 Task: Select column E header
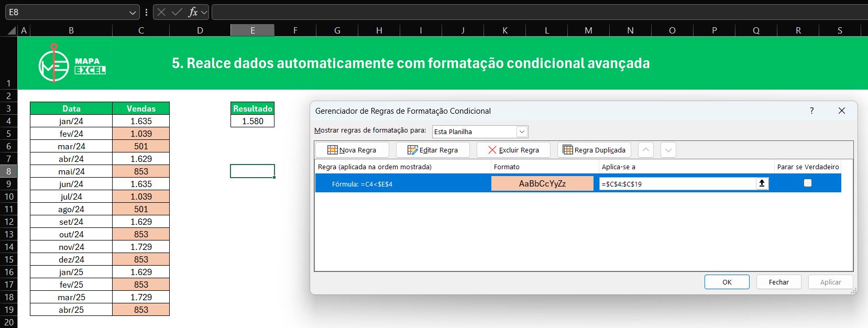[x=252, y=30]
